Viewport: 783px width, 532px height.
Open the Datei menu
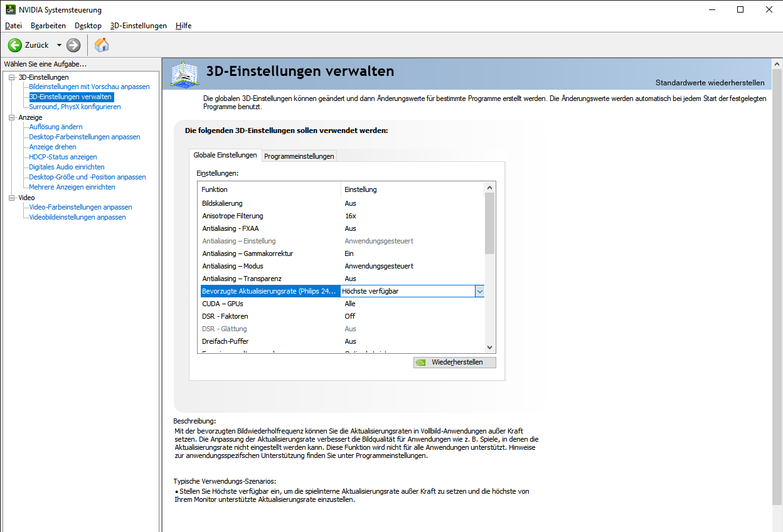pyautogui.click(x=13, y=26)
